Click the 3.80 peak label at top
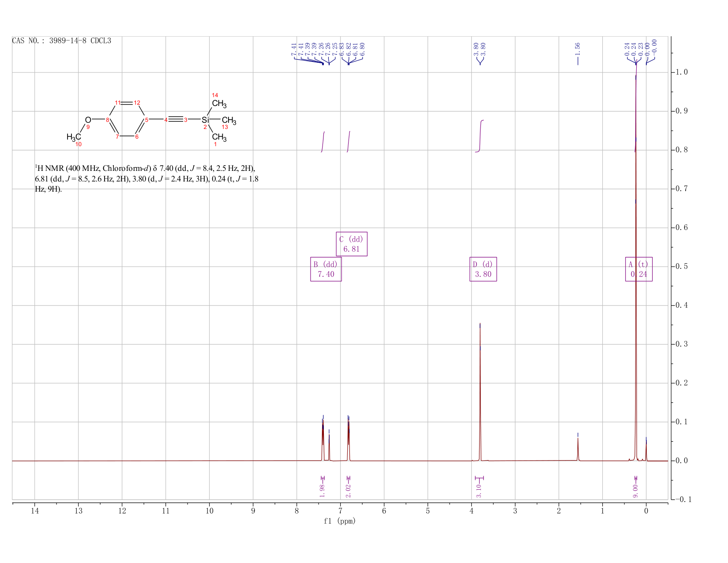728x563 pixels. tap(480, 49)
